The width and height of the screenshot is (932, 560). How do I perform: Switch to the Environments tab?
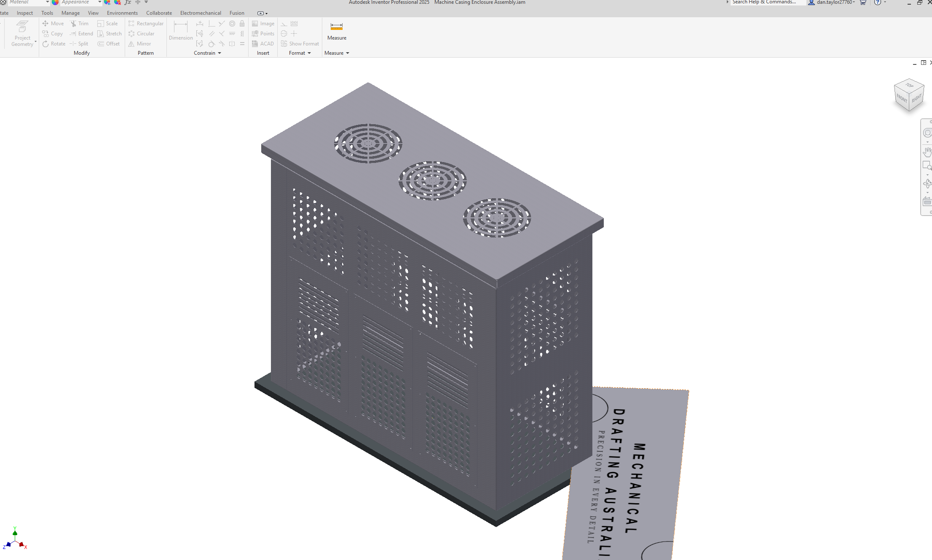(x=122, y=13)
